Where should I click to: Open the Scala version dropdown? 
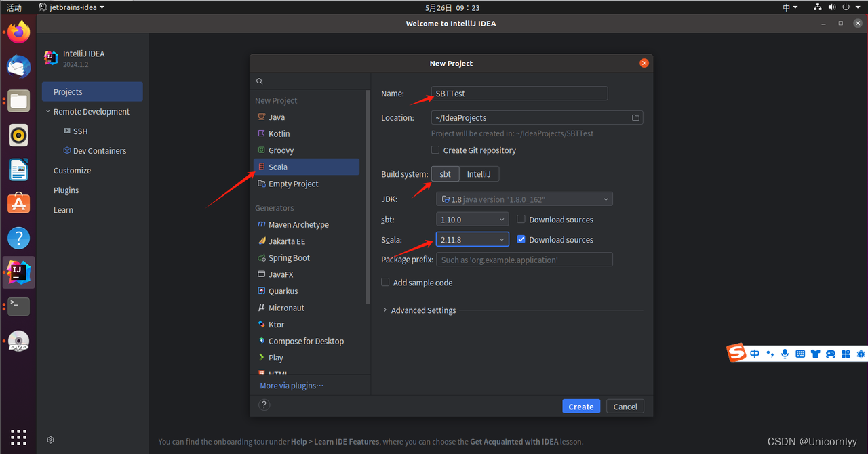(x=473, y=240)
